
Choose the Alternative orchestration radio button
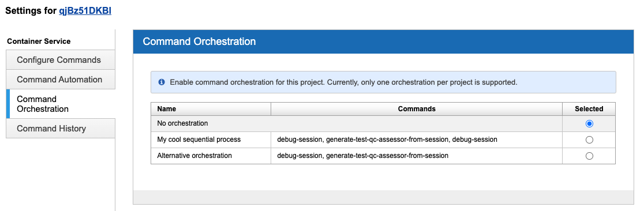point(589,156)
